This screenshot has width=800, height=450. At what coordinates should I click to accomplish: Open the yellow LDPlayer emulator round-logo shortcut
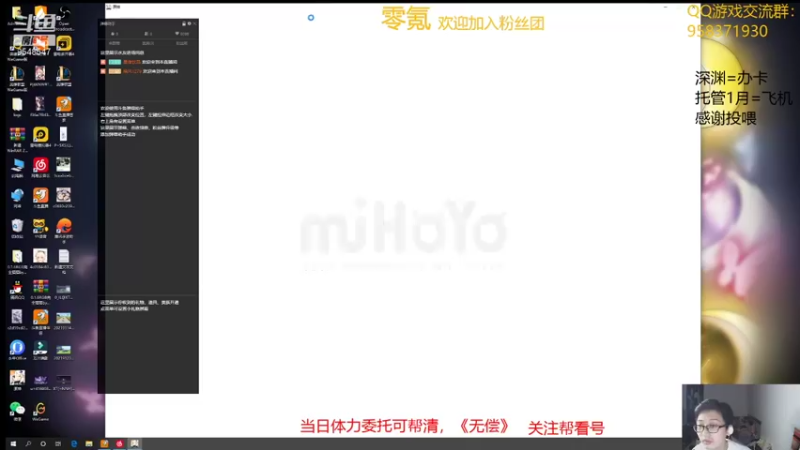pos(40,137)
